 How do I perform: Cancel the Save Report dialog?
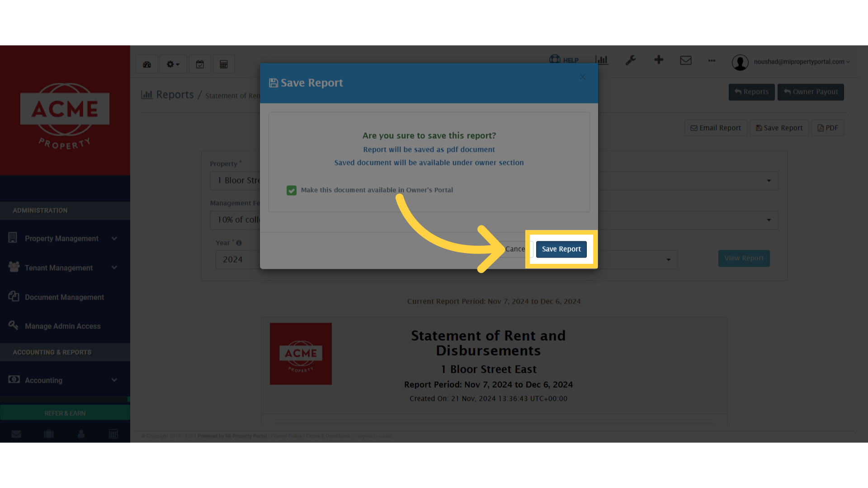click(x=515, y=249)
